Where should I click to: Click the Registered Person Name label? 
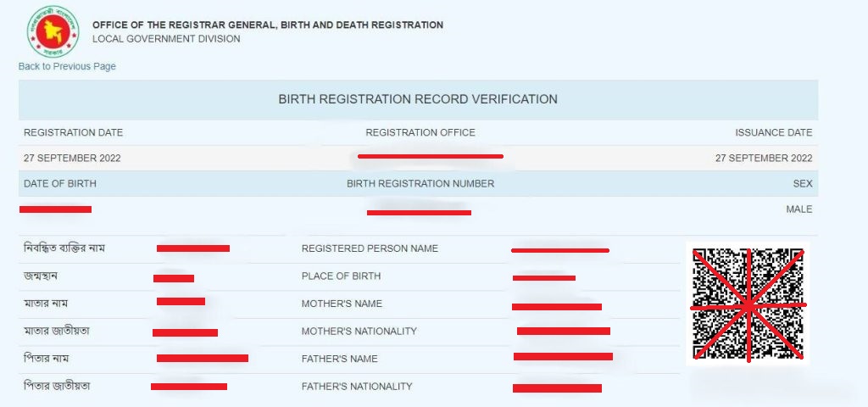point(370,248)
